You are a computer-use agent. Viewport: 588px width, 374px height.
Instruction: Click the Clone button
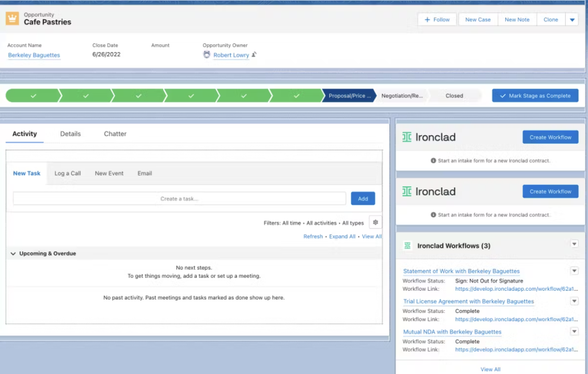click(x=551, y=20)
